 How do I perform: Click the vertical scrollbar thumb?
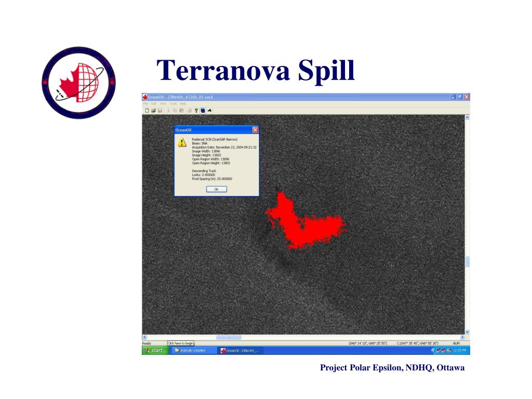(x=467, y=262)
